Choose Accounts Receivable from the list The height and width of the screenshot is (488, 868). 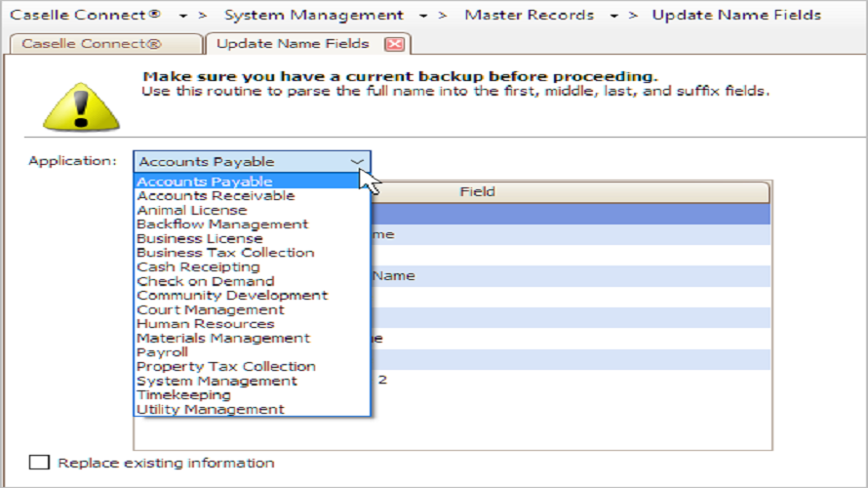point(252,195)
